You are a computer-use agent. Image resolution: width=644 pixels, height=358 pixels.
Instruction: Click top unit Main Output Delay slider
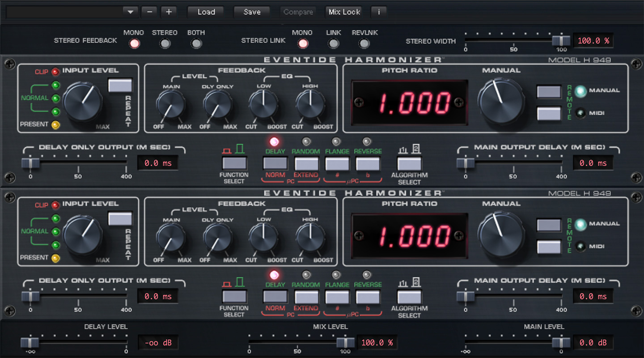466,163
